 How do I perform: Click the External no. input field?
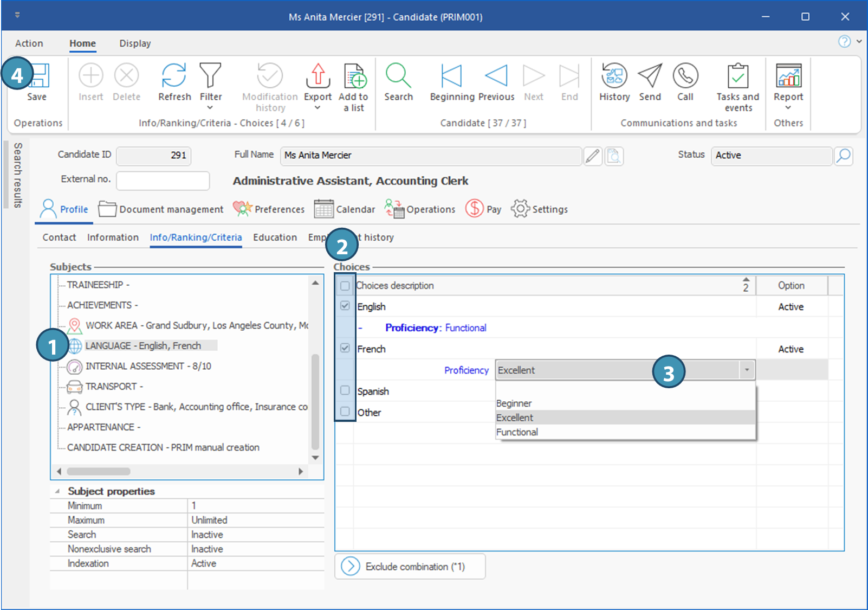coord(163,181)
